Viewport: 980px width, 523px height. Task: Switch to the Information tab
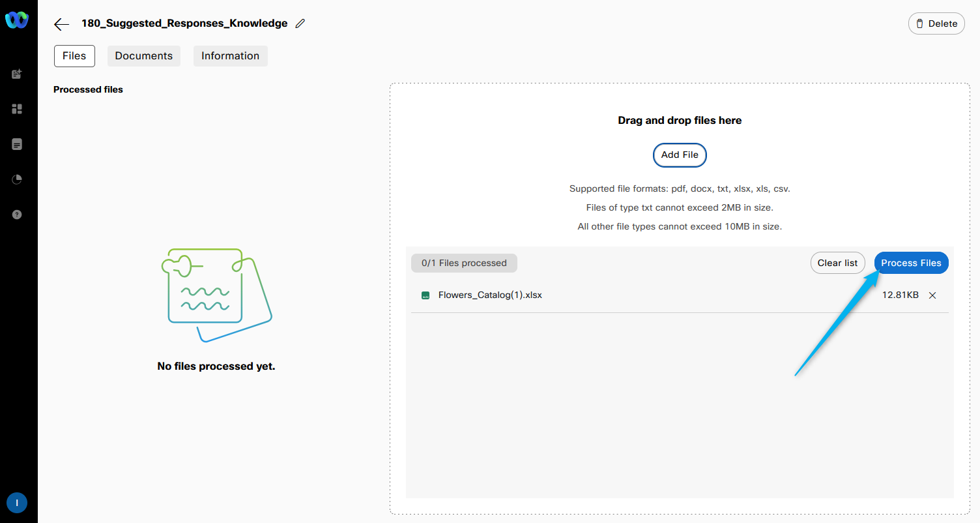tap(230, 56)
